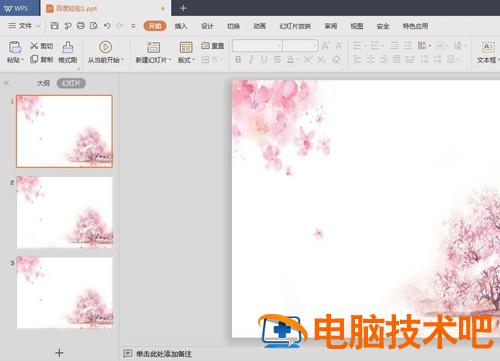Screen dimensions: 500x361
Task: Open the font name combo box
Action: tap(257, 46)
